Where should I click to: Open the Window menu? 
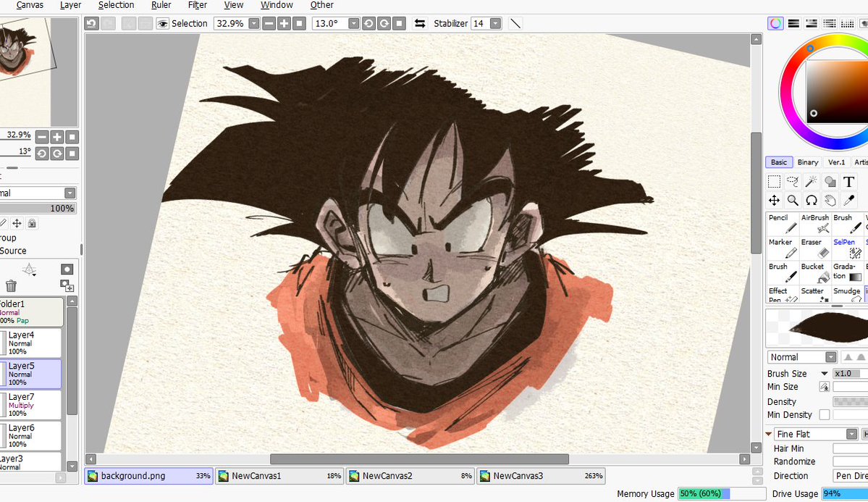click(x=277, y=5)
